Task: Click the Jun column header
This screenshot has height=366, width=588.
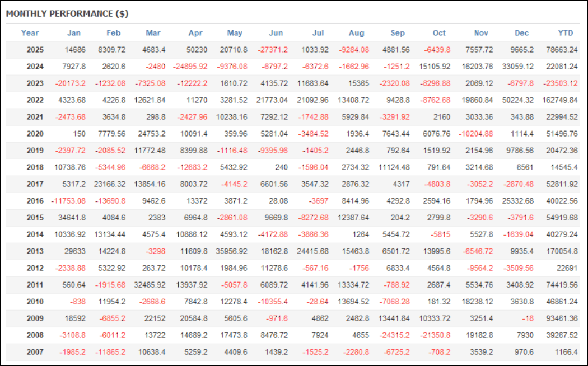Action: pyautogui.click(x=276, y=33)
